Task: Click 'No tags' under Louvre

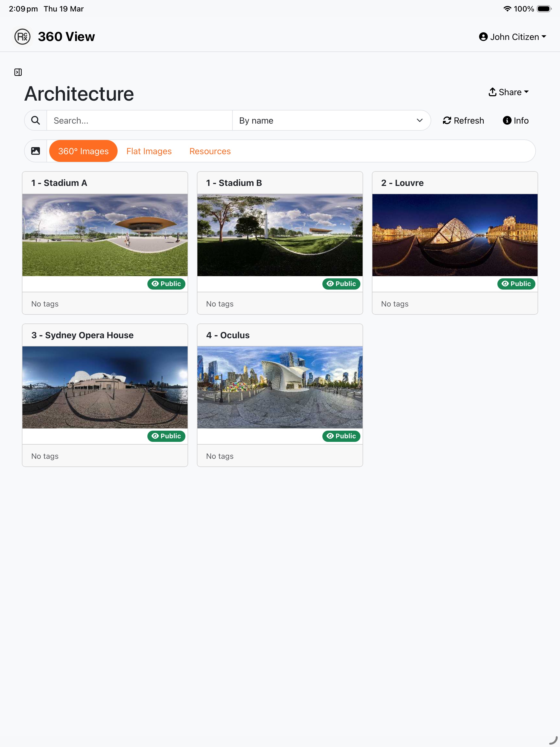Action: (x=395, y=304)
